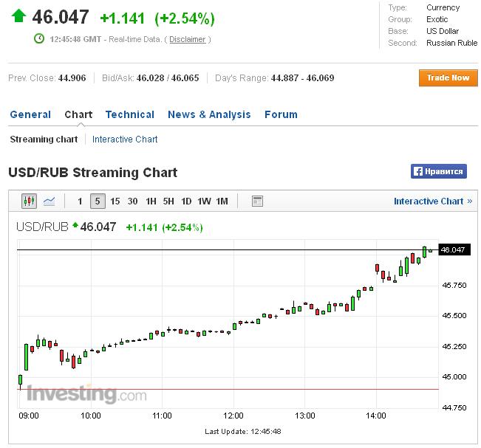The width and height of the screenshot is (481, 448).
Task: Click the Last Update: 12:45:48 text
Action: coord(243,432)
